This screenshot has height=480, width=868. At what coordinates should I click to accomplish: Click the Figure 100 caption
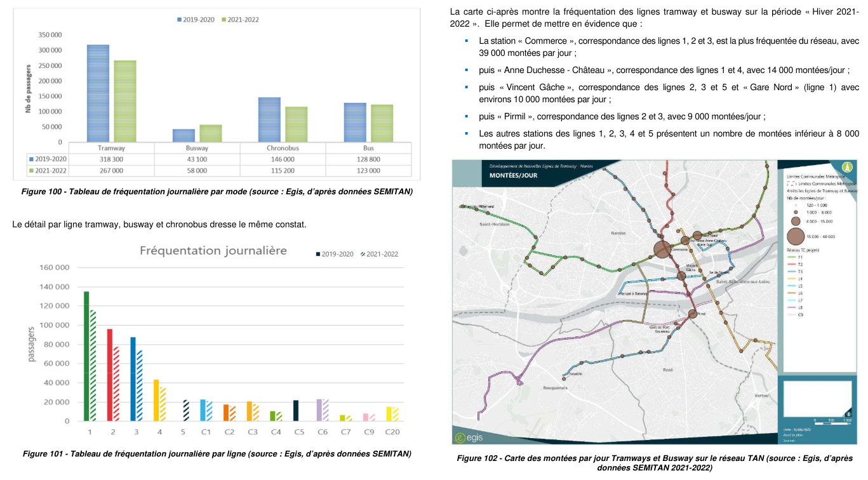tap(217, 191)
